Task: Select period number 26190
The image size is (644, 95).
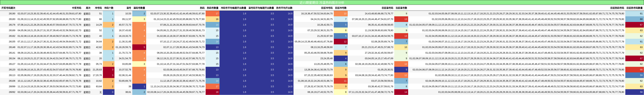Action: (x=12, y=14)
